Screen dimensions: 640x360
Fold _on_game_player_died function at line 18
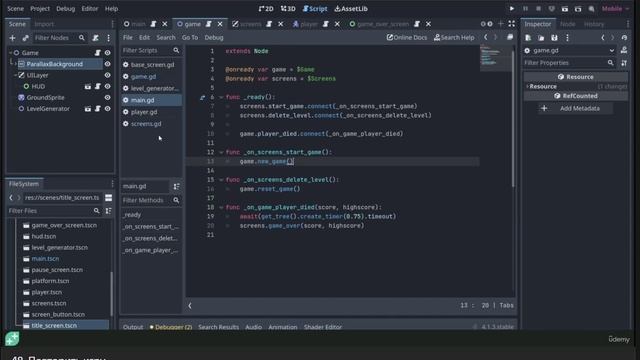[221, 207]
